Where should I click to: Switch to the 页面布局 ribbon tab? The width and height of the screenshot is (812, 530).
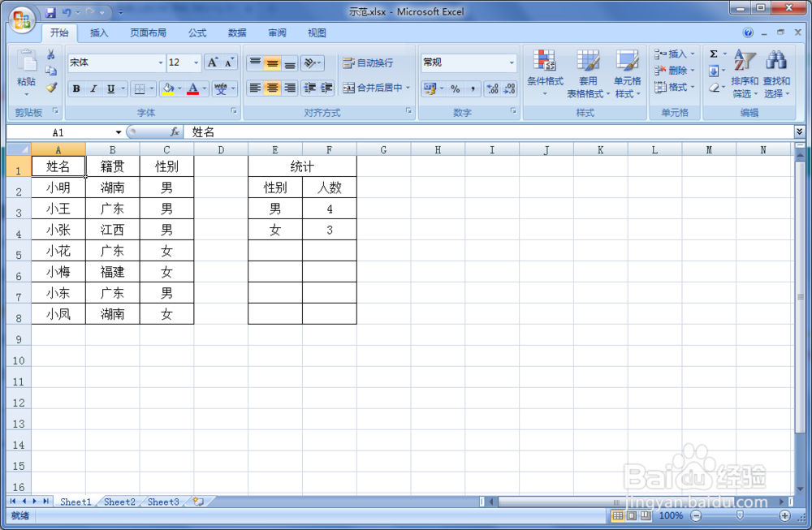(x=148, y=32)
